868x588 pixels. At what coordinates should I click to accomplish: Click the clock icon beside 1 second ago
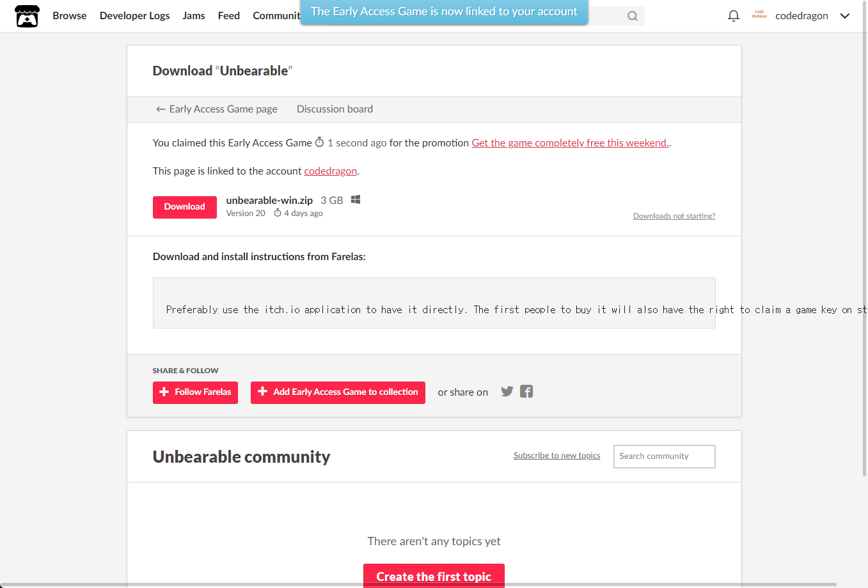tap(320, 143)
